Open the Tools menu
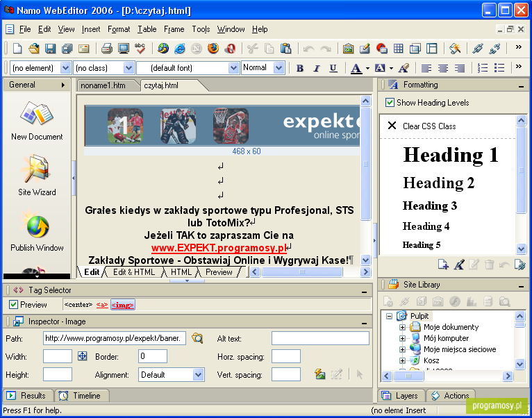This screenshot has height=418, width=532. tap(201, 29)
